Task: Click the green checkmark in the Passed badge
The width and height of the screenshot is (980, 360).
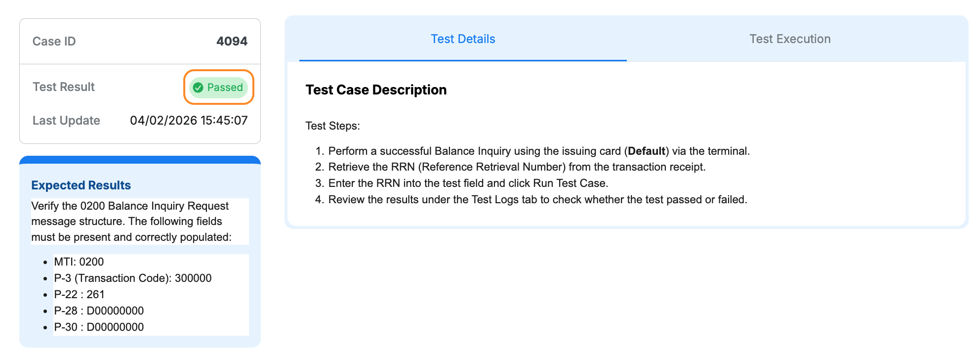Action: 199,88
